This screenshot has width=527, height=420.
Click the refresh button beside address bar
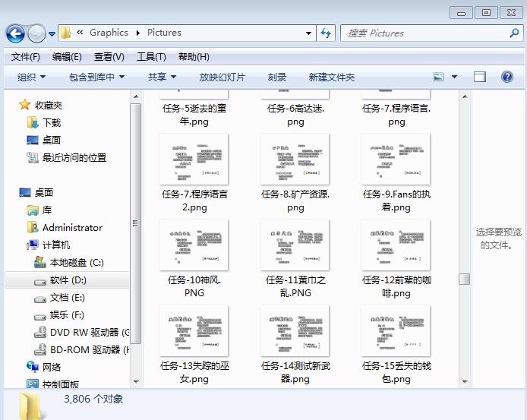(326, 33)
